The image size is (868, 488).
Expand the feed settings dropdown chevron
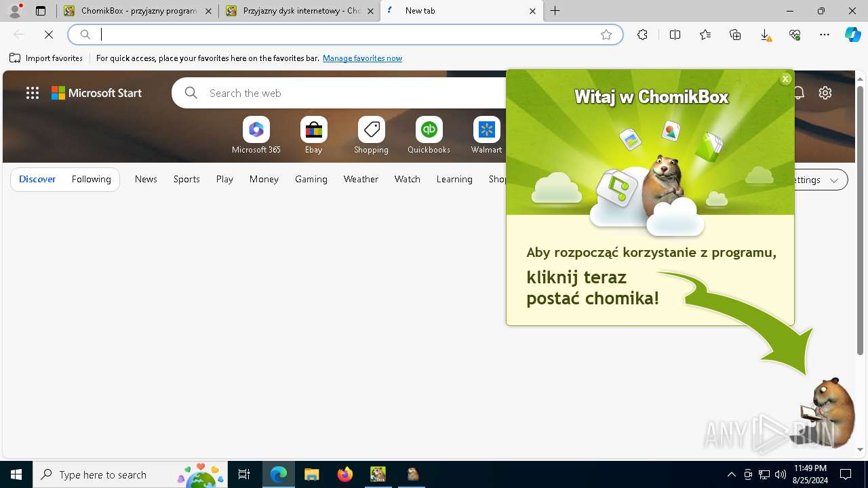click(x=834, y=180)
